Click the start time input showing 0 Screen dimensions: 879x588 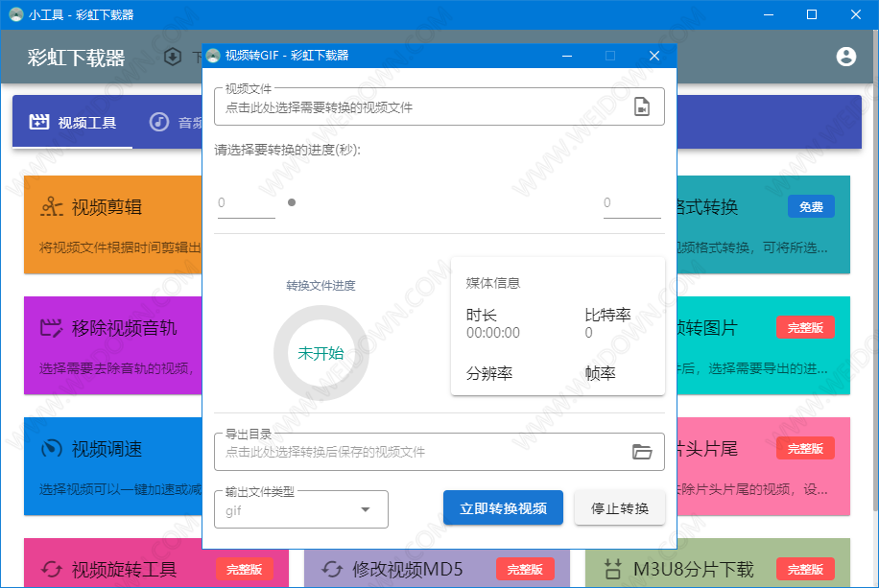coord(246,203)
